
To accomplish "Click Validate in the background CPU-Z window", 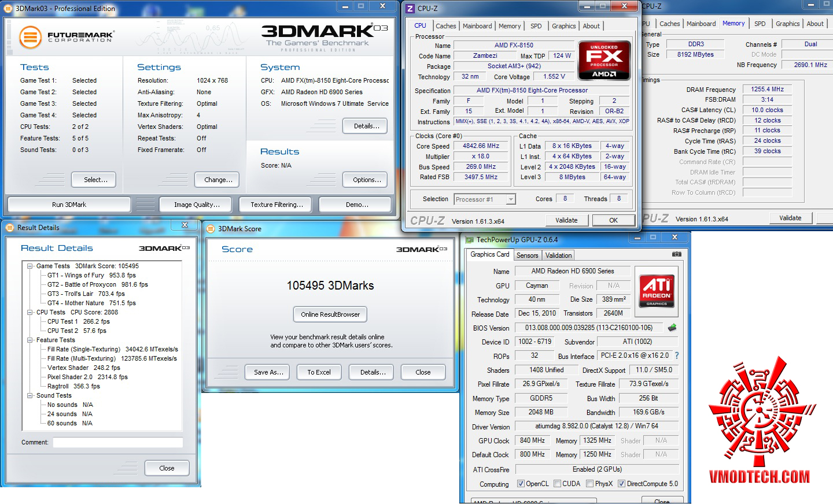I will tap(790, 218).
